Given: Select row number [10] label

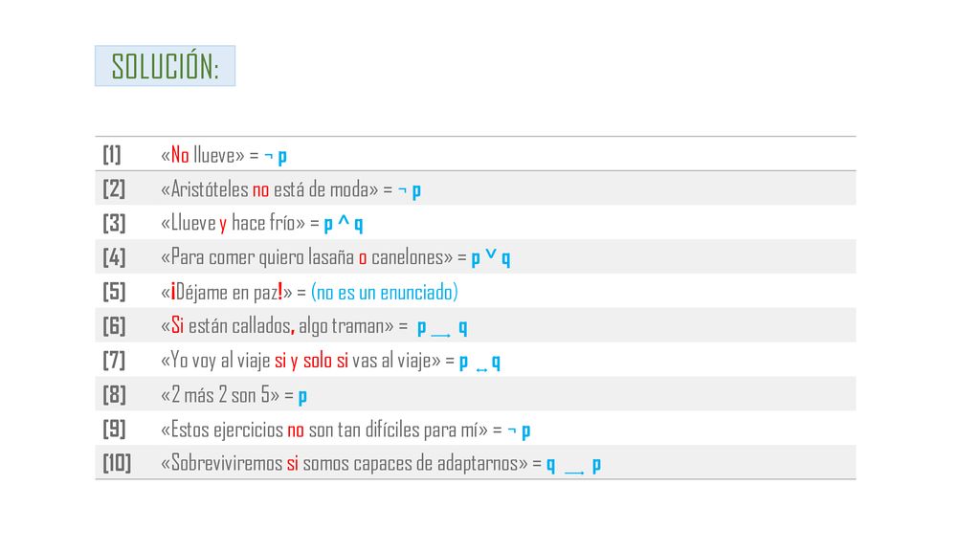Looking at the screenshot, I should point(117,463).
